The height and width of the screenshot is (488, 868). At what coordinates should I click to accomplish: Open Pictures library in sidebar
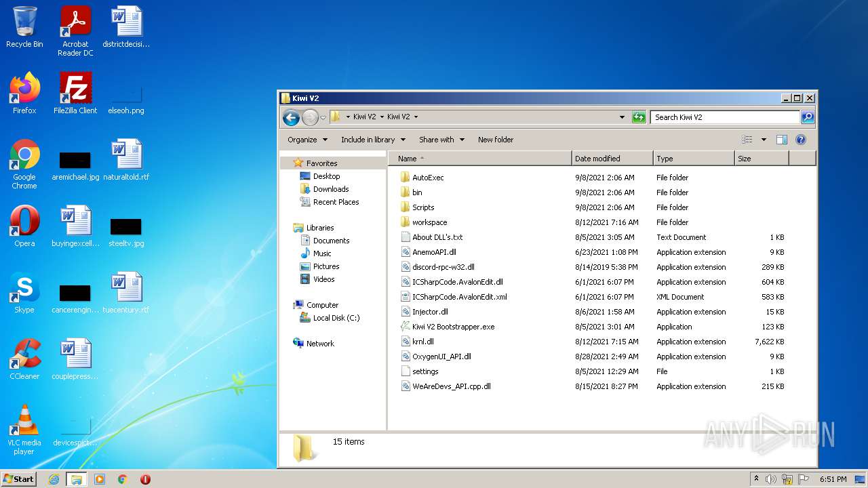326,266
